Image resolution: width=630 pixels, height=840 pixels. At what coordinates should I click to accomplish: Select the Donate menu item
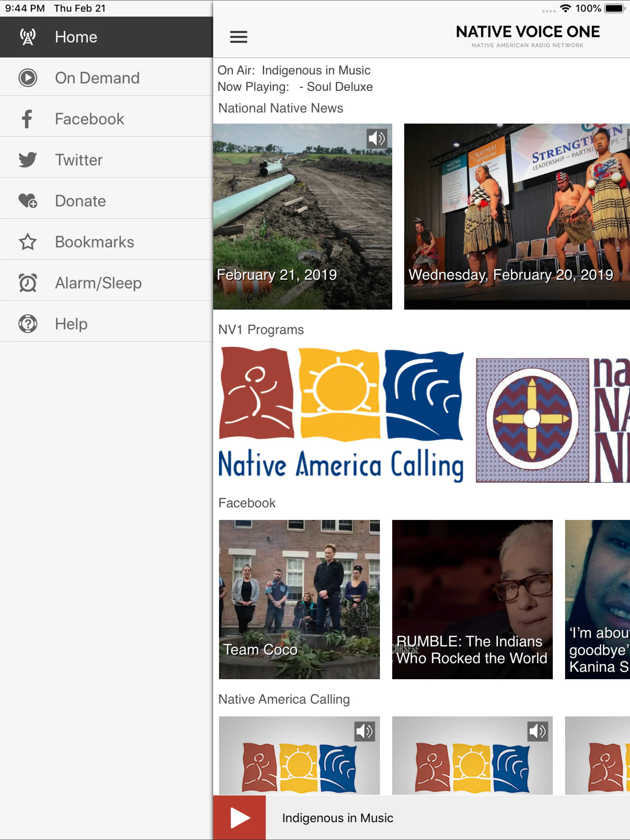pos(106,201)
